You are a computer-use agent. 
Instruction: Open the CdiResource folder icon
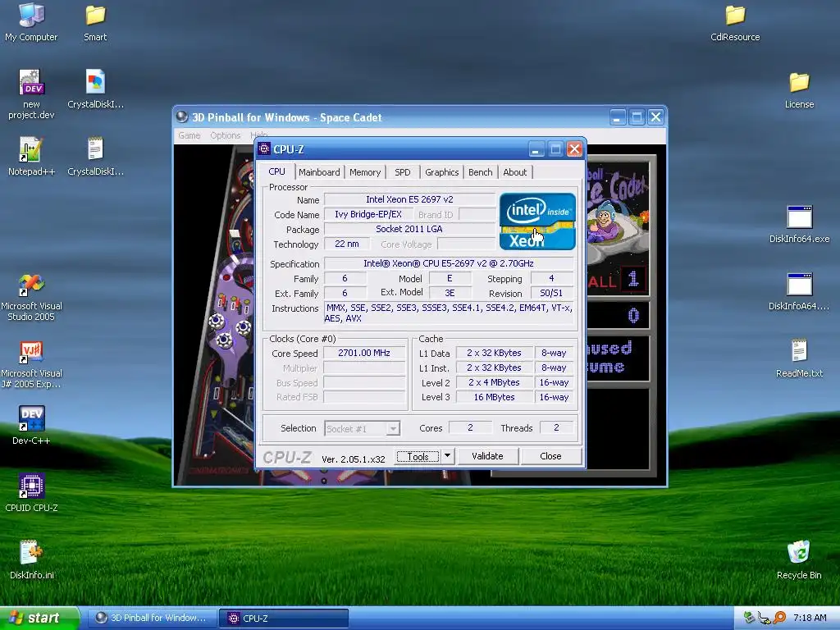[735, 22]
